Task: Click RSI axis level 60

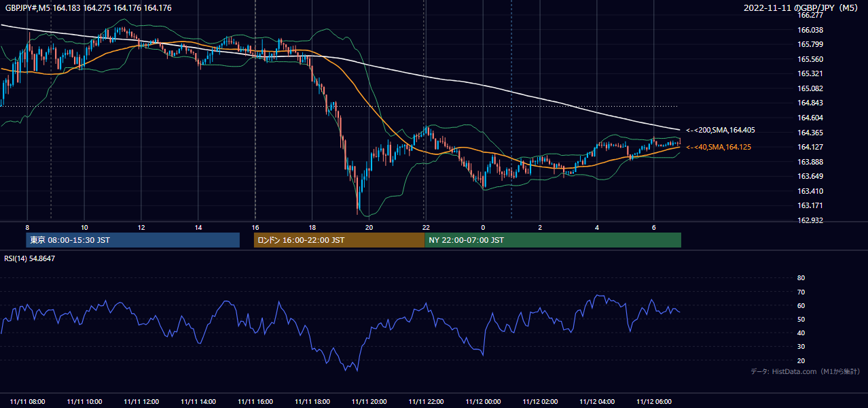Action: (x=801, y=305)
